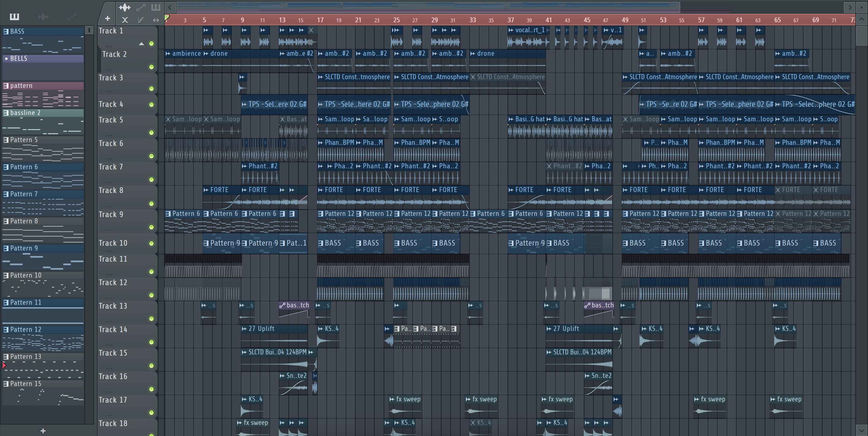Image resolution: width=868 pixels, height=436 pixels.
Task: Show patterns in the picker panel
Action: pos(14,17)
